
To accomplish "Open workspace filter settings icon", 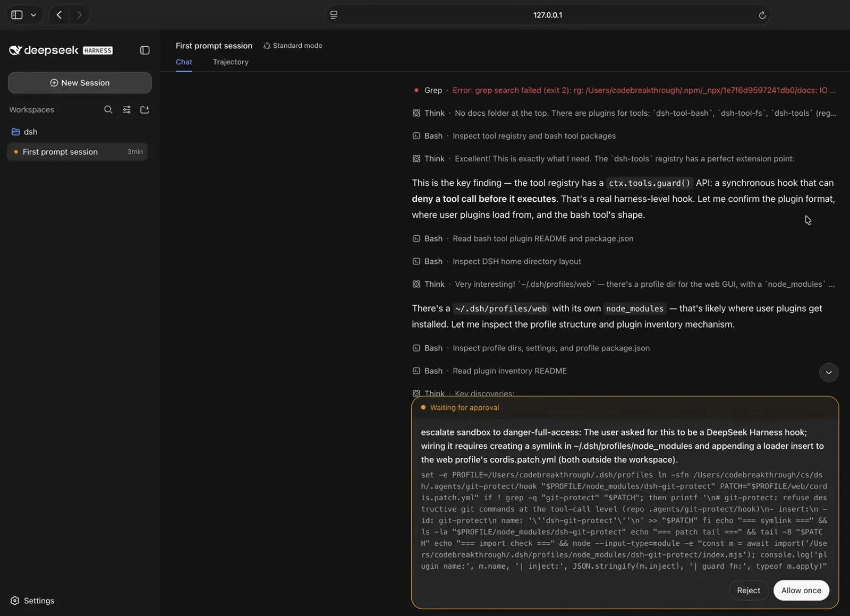I will tap(126, 109).
